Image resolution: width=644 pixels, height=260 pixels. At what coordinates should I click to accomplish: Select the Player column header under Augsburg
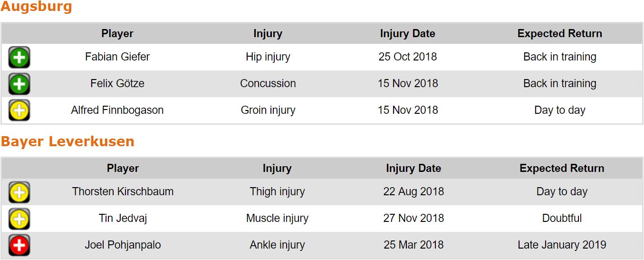[x=117, y=34]
